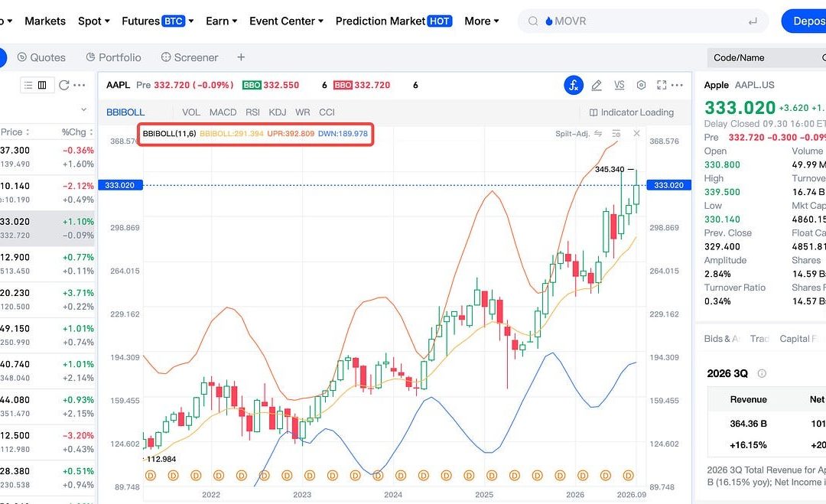Switch watchlist to list view
Image resolution: width=826 pixels, height=504 pixels.
coord(28,85)
